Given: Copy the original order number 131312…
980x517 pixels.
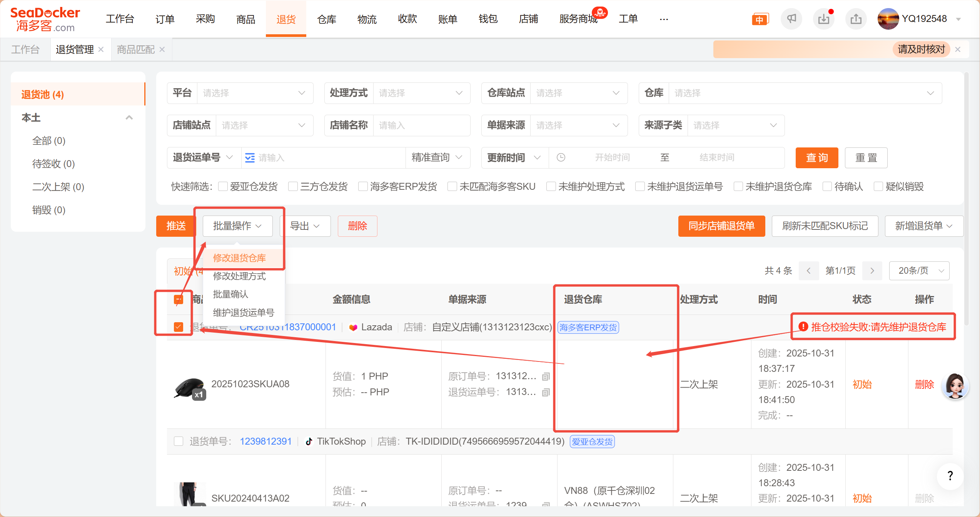Looking at the screenshot, I should (x=546, y=376).
